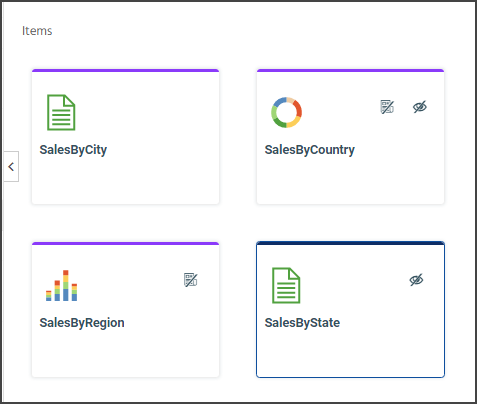This screenshot has width=477, height=404.
Task: Click the SalesByCity document icon
Action: click(61, 112)
